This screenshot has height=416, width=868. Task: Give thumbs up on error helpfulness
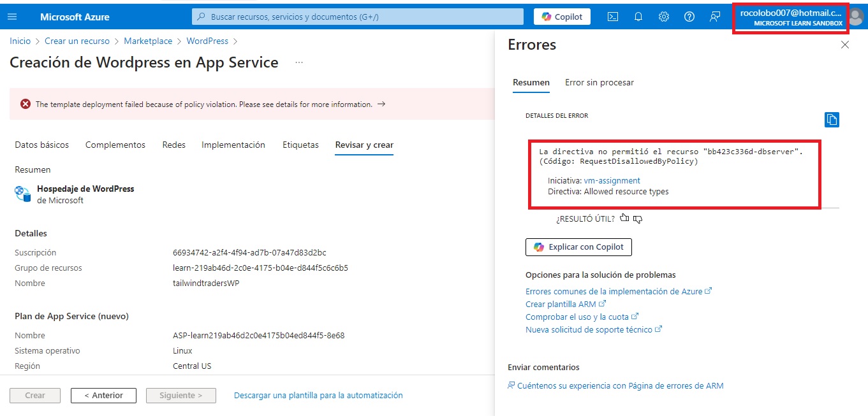point(624,219)
